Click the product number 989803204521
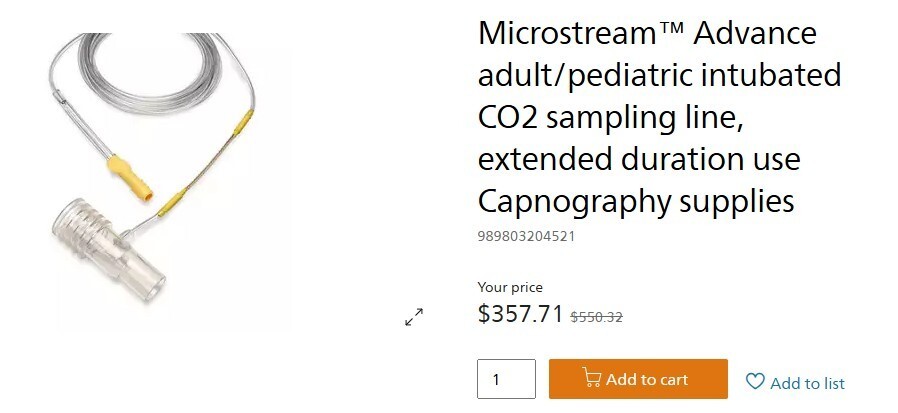This screenshot has width=898, height=413. coord(526,237)
